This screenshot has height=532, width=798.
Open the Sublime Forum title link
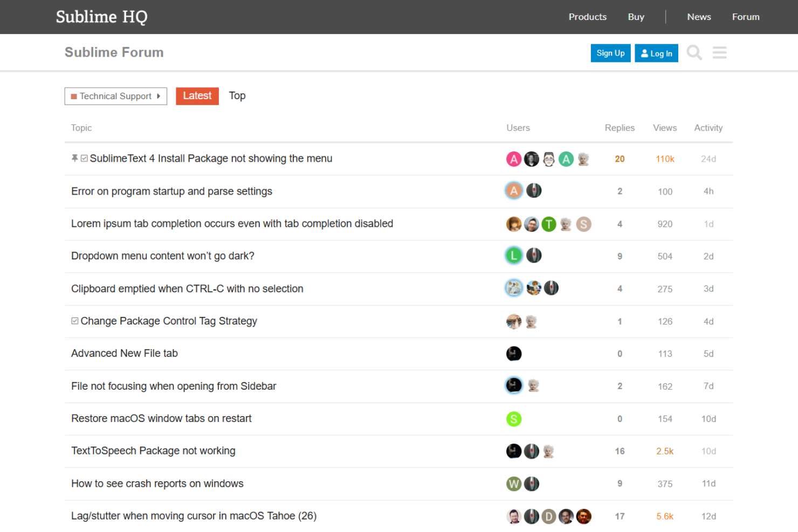[114, 52]
